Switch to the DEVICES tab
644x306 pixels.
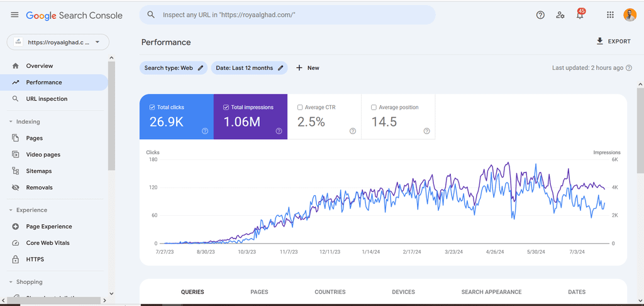(x=403, y=292)
